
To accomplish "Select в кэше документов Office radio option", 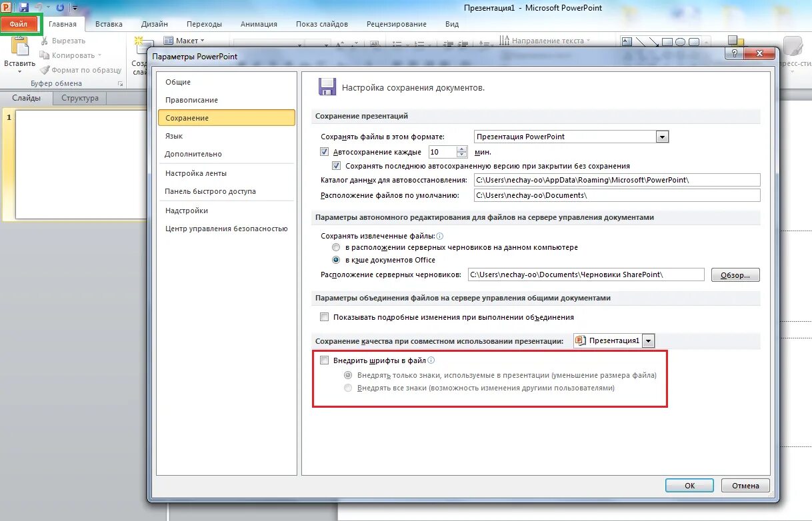I will 337,260.
